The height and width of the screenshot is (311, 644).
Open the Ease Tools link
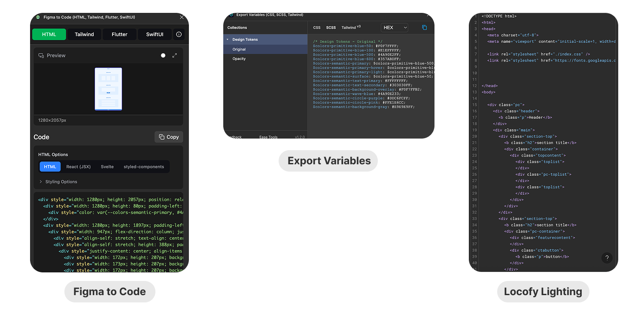[268, 137]
